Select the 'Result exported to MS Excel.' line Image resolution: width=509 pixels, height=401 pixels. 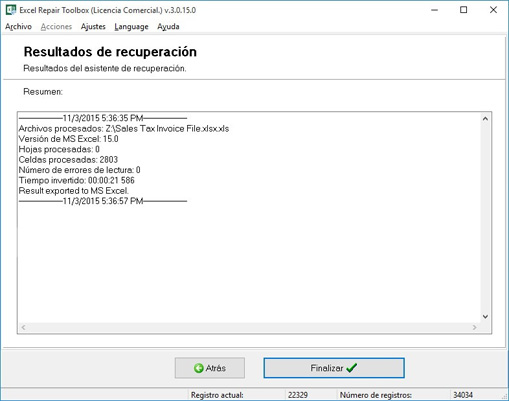pos(73,191)
